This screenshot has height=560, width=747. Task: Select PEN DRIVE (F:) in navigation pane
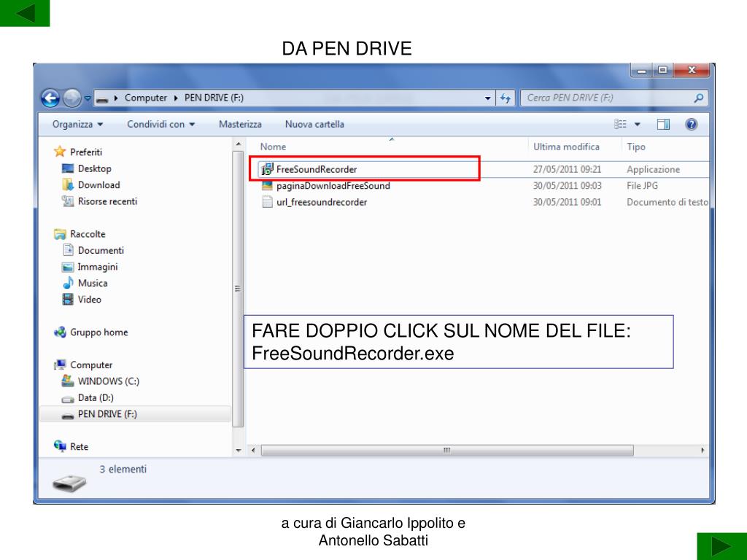coord(107,414)
